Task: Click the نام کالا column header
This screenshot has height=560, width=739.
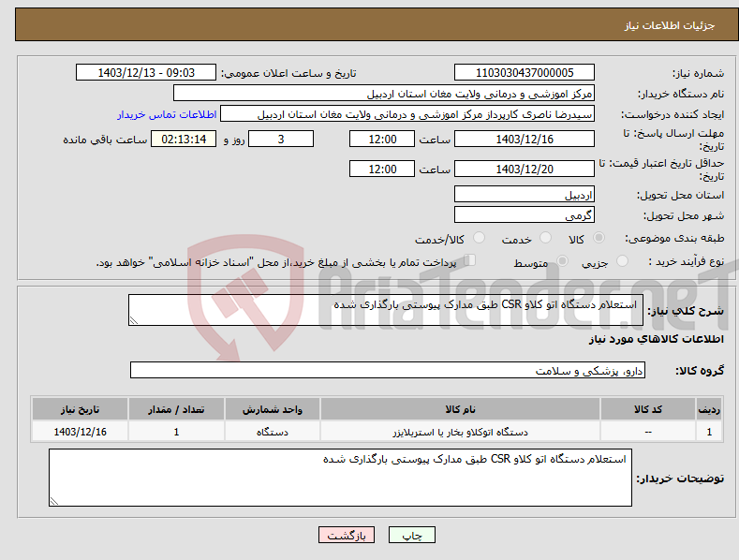Action: click(x=460, y=409)
